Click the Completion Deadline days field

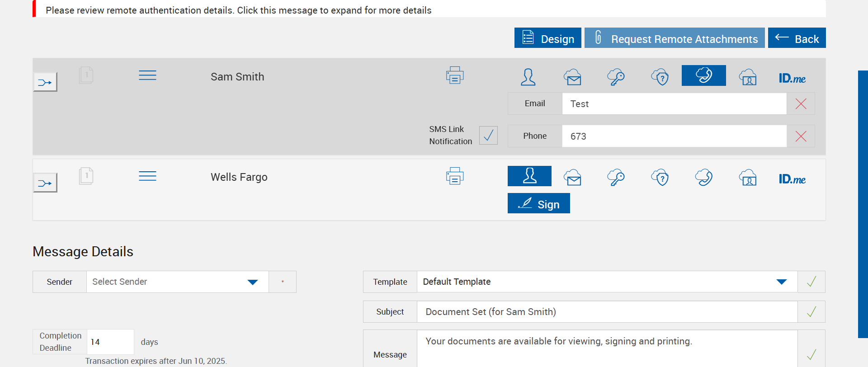coord(110,342)
